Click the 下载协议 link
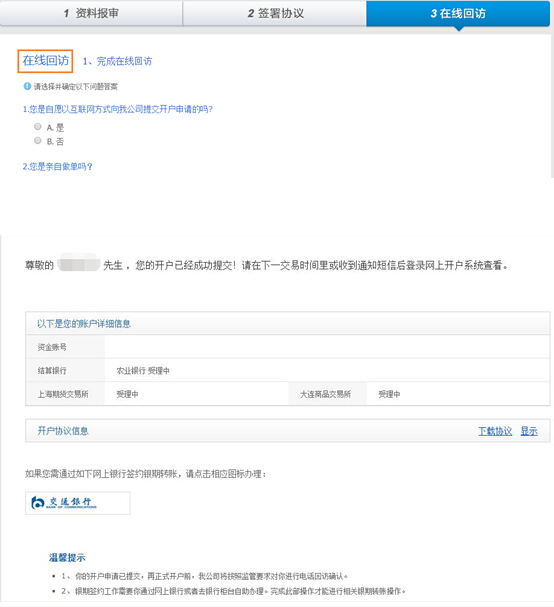The width and height of the screenshot is (554, 607). pyautogui.click(x=495, y=431)
